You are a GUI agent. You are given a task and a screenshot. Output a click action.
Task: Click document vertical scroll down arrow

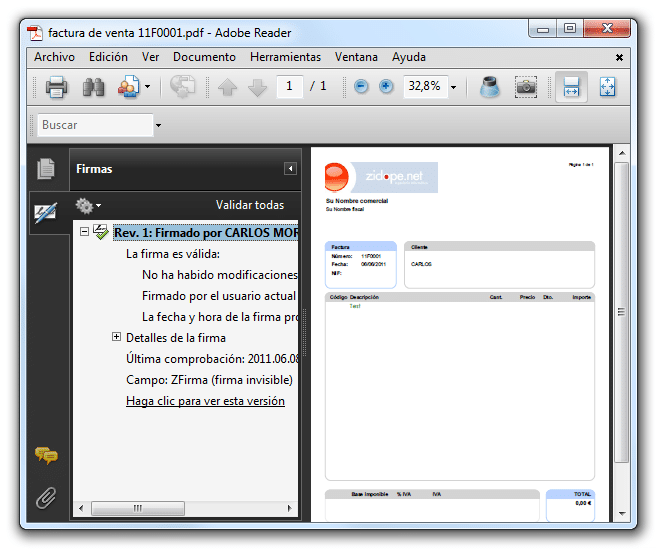click(x=622, y=513)
